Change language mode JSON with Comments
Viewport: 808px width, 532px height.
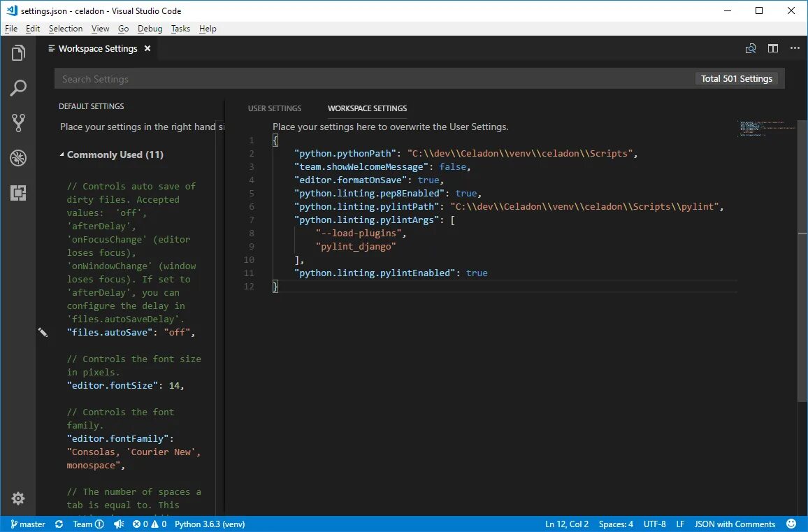click(x=735, y=524)
